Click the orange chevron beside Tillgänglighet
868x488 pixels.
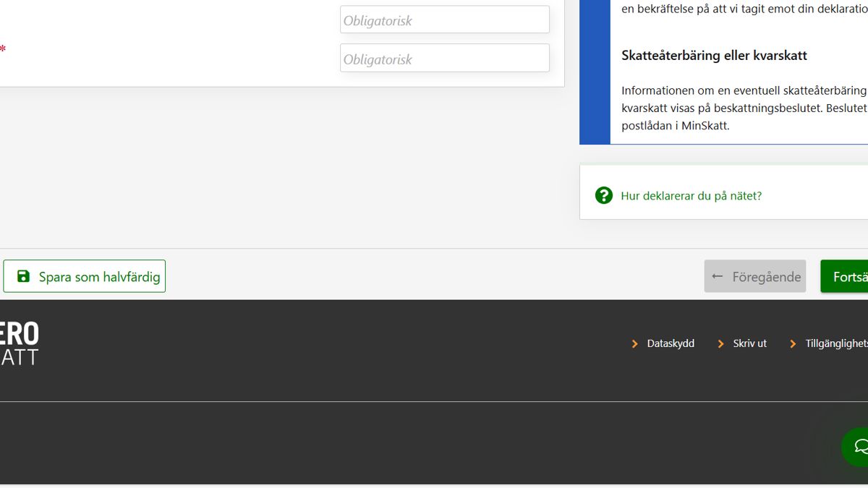pos(793,344)
